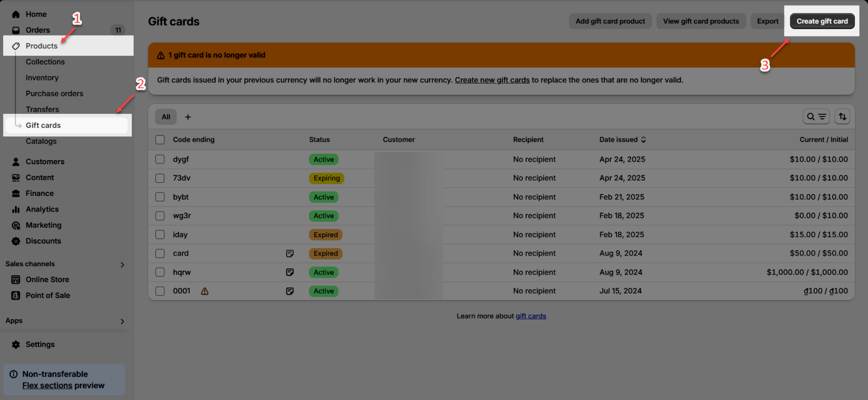Click the note icon on hqrw row
The width and height of the screenshot is (868, 400).
point(290,272)
